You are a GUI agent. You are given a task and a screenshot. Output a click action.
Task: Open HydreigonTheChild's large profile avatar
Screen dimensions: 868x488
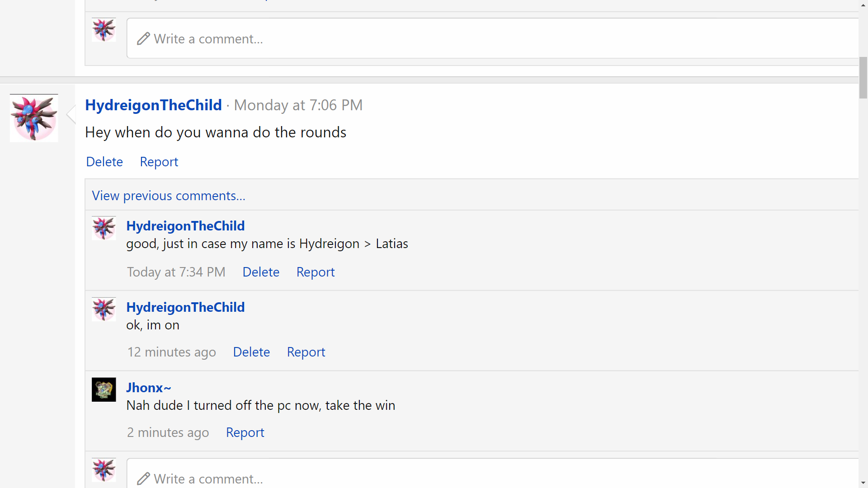(x=34, y=118)
